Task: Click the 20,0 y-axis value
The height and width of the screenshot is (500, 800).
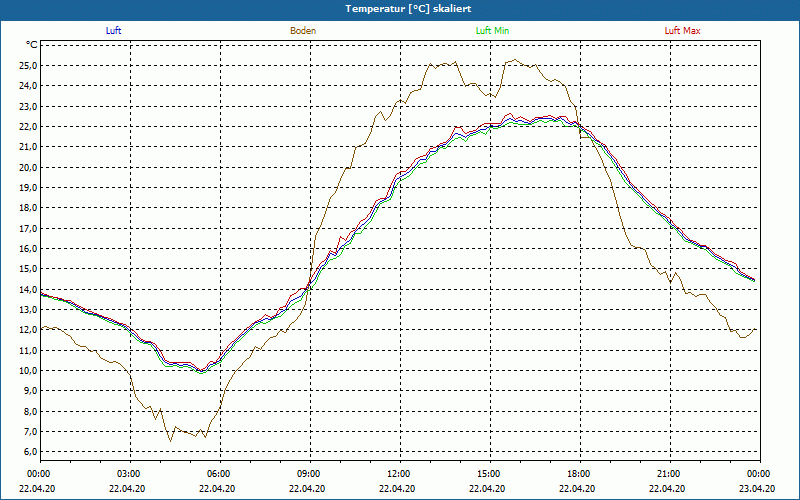Action: pyautogui.click(x=29, y=167)
